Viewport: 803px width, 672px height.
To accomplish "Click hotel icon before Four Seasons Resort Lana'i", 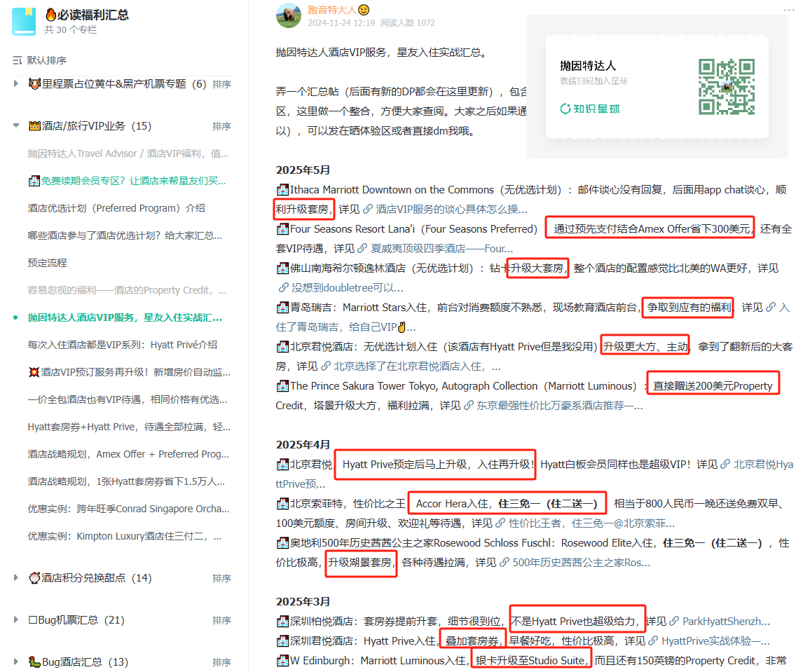I will click(282, 229).
